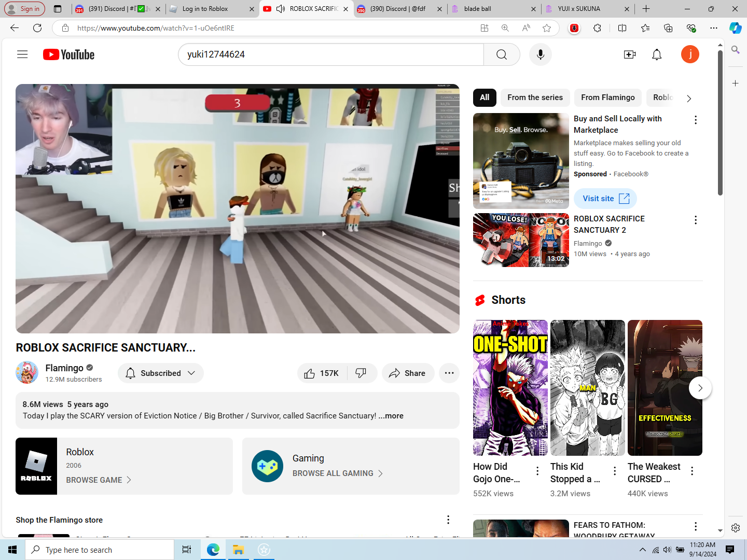
Task: Refresh the page with reload icon
Action: click(37, 28)
